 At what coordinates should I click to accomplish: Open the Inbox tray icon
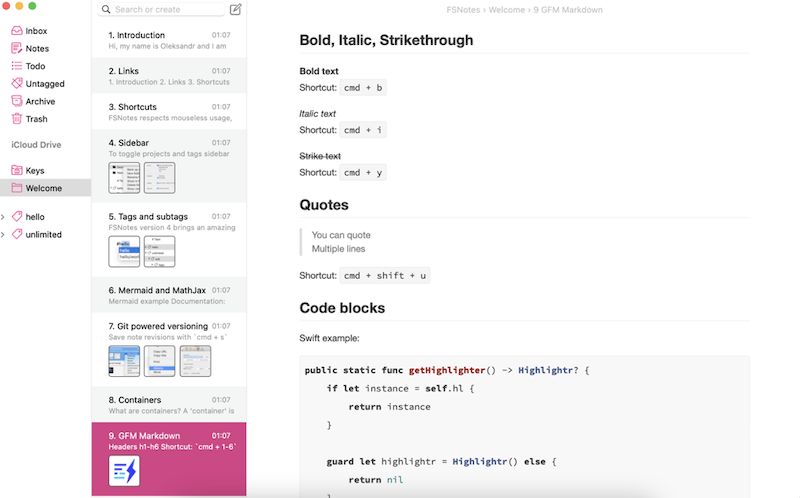point(17,31)
